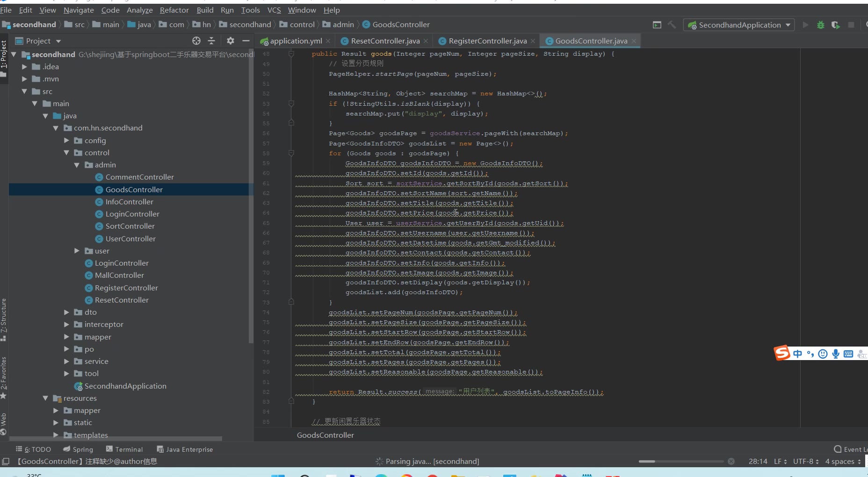Expand the dto folder
This screenshot has width=868, height=477.
tap(66, 312)
